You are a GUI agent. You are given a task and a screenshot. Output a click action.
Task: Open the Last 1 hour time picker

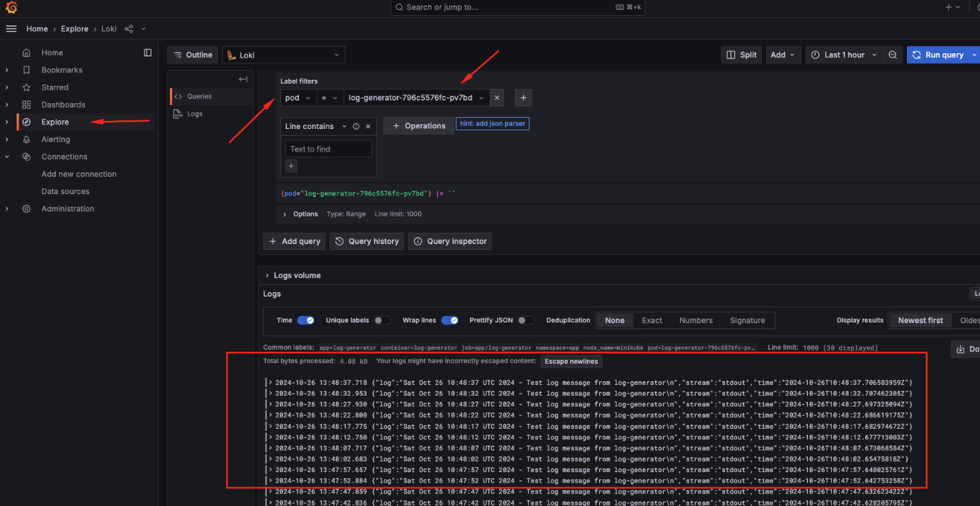tap(844, 55)
